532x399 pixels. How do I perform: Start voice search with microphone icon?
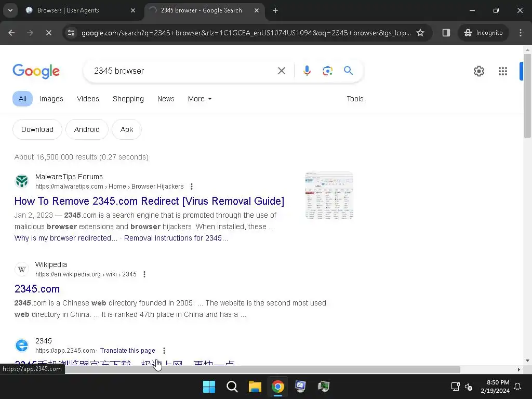tap(307, 71)
